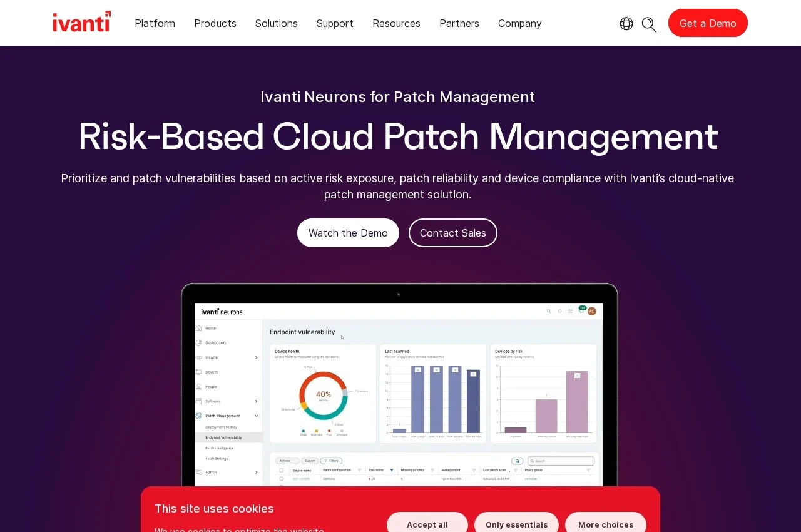Image resolution: width=801 pixels, height=532 pixels.
Task: Open site search with the magnifier icon
Action: [x=649, y=24]
